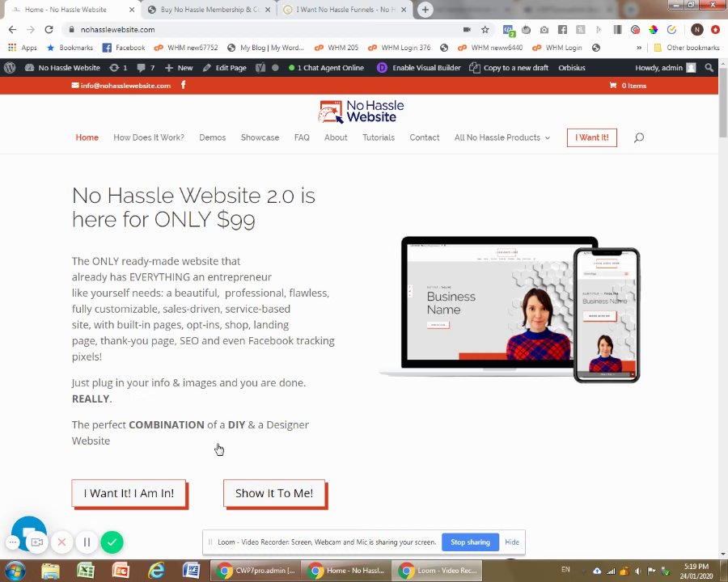The width and height of the screenshot is (728, 582).
Task: Pause the Loom recording
Action: pyautogui.click(x=87, y=542)
